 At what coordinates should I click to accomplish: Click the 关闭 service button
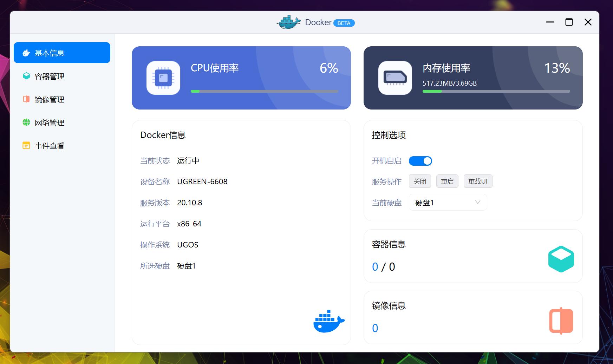point(420,181)
